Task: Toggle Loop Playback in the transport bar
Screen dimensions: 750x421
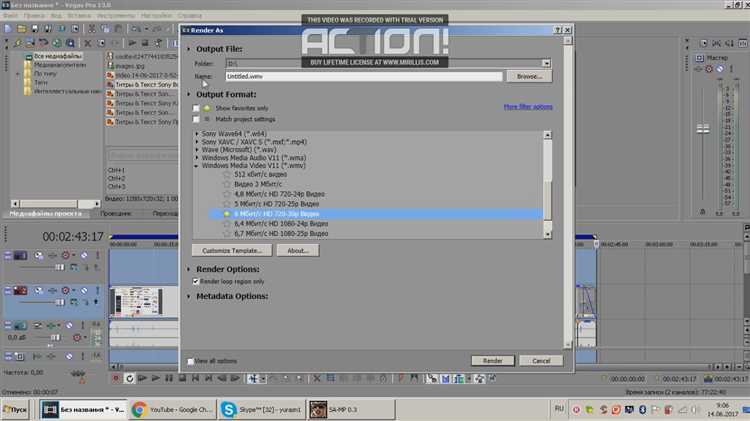Action: (129, 378)
